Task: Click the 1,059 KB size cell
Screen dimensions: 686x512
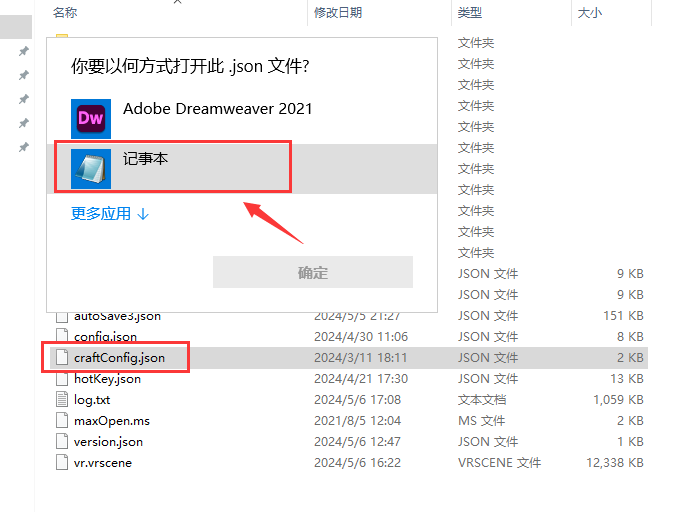Action: [x=618, y=400]
